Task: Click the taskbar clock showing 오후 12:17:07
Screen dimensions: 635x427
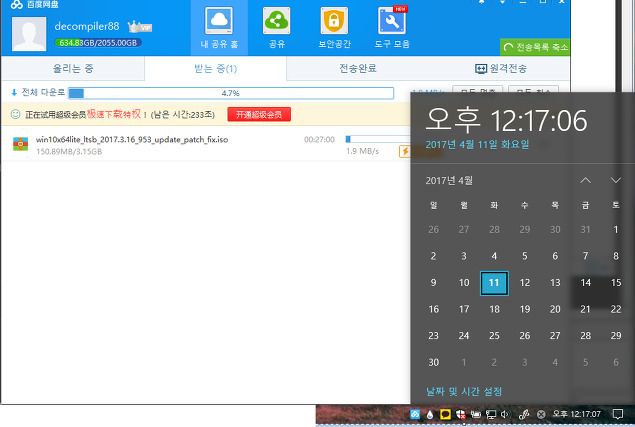Action: pyautogui.click(x=576, y=414)
